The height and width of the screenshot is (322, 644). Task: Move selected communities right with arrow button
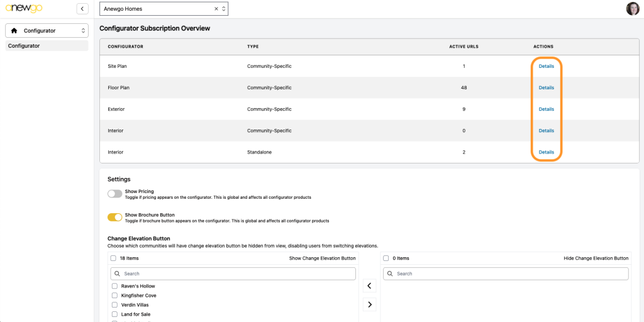[x=369, y=304]
